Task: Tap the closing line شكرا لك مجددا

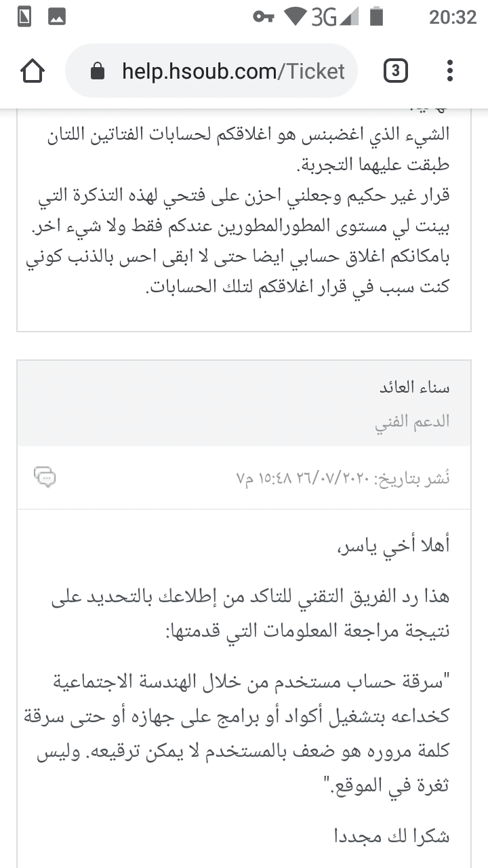Action: (392, 836)
